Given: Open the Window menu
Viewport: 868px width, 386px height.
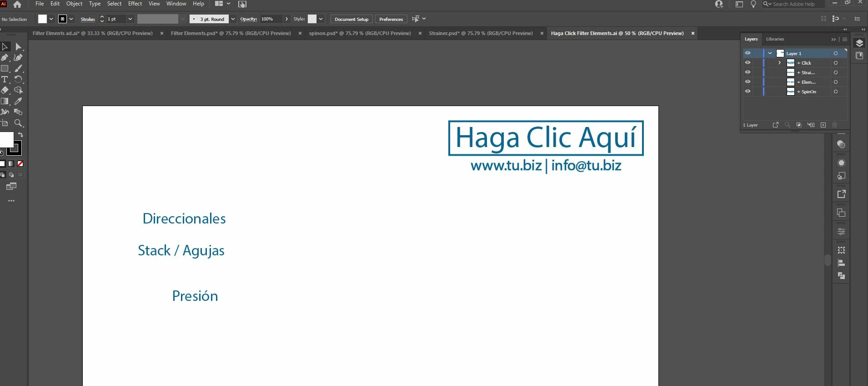Looking at the screenshot, I should (176, 4).
